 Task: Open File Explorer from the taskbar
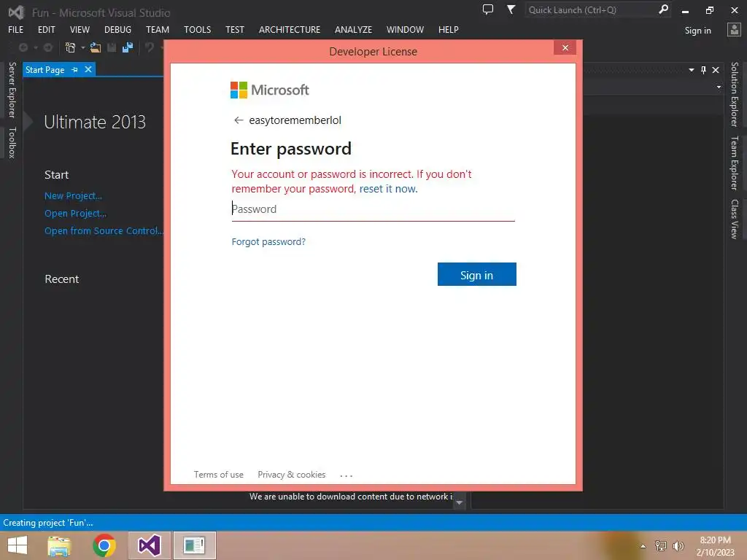[59, 545]
